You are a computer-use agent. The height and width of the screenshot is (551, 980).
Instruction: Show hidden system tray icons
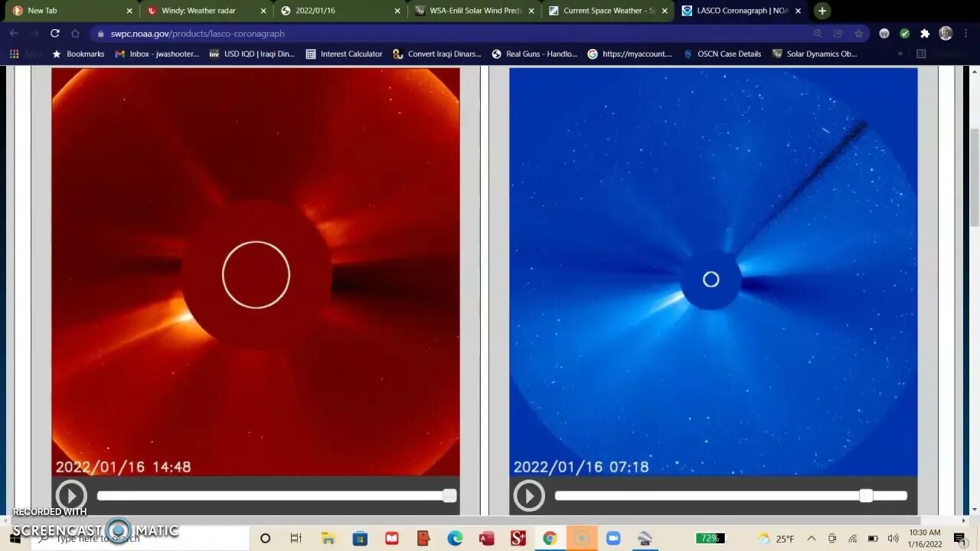point(811,539)
